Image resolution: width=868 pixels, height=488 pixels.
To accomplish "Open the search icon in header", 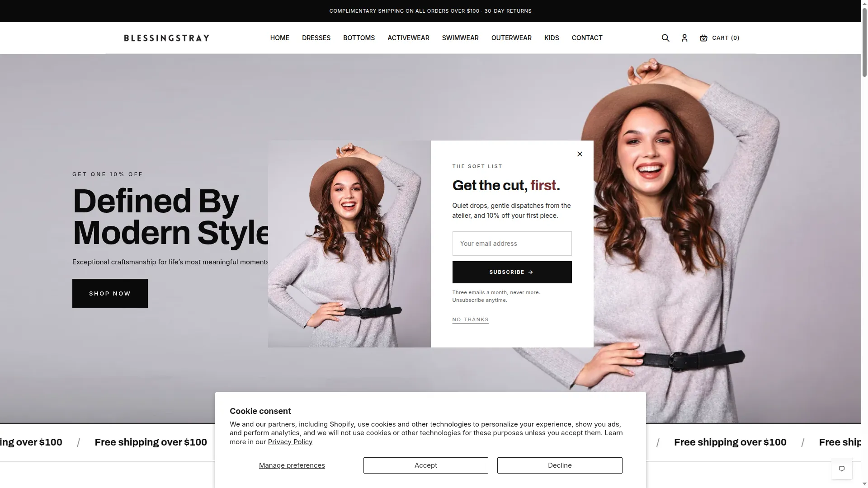I will 665,38.
